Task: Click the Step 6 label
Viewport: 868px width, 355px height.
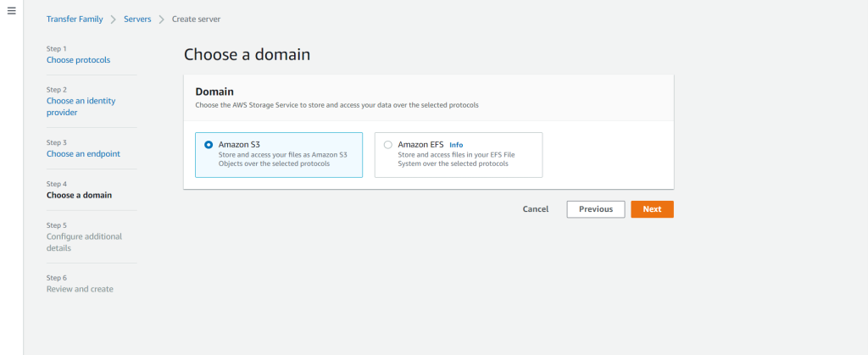Action: tap(57, 278)
